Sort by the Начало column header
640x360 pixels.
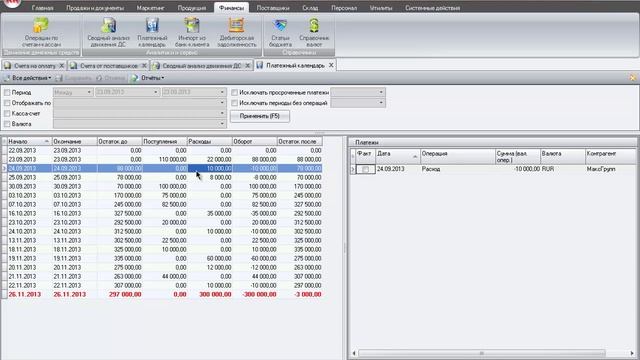pyautogui.click(x=29, y=141)
